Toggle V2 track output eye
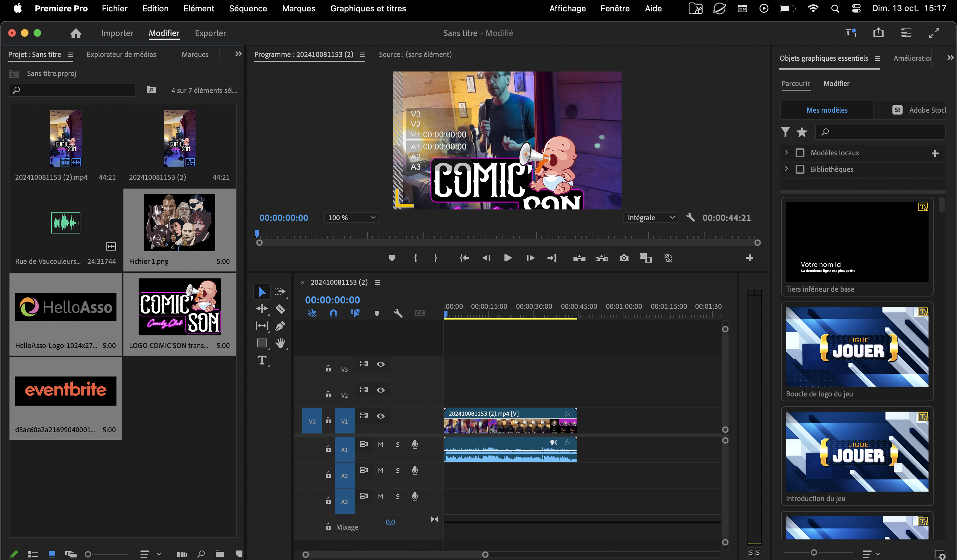Image resolution: width=957 pixels, height=560 pixels. pos(380,390)
